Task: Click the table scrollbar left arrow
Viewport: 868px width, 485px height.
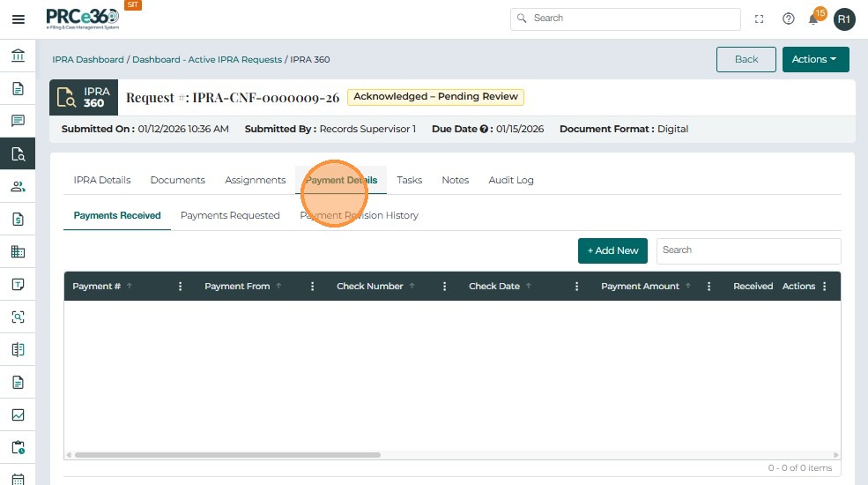Action: pyautogui.click(x=69, y=455)
